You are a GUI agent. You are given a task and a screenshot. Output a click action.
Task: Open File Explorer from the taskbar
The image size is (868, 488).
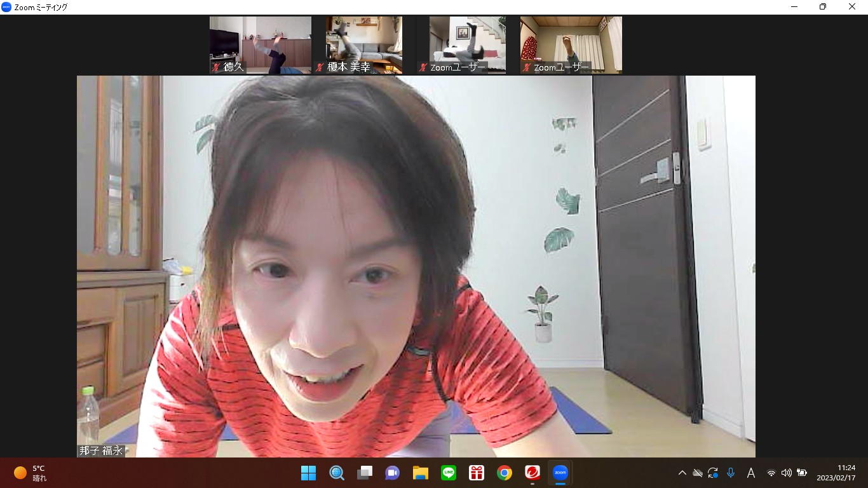click(420, 473)
